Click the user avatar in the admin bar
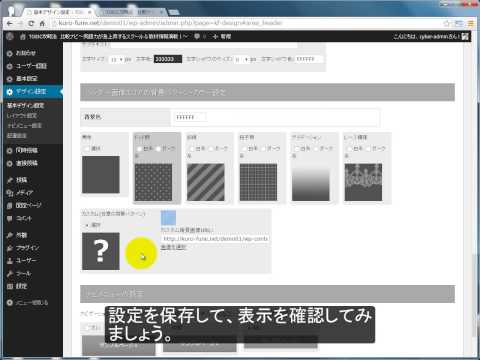This screenshot has width=480, height=360. (466, 36)
